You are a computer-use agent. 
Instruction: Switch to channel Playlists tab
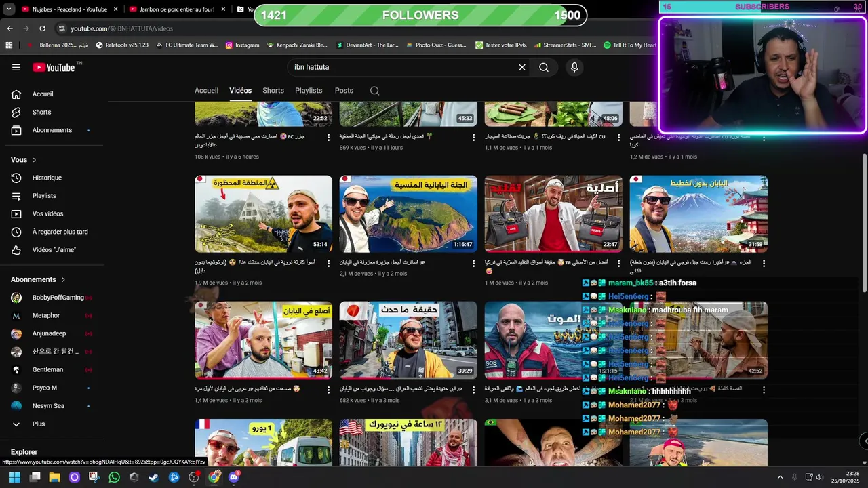coord(309,91)
